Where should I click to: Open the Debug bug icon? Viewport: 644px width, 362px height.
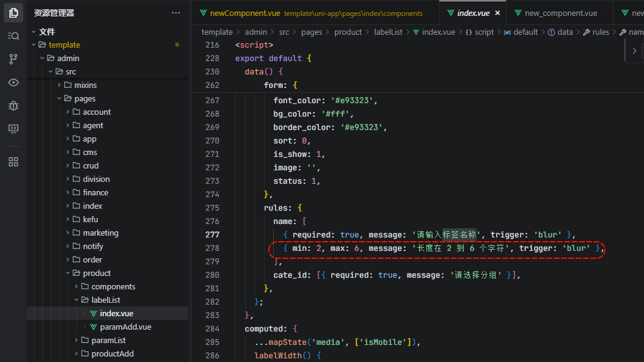click(13, 106)
